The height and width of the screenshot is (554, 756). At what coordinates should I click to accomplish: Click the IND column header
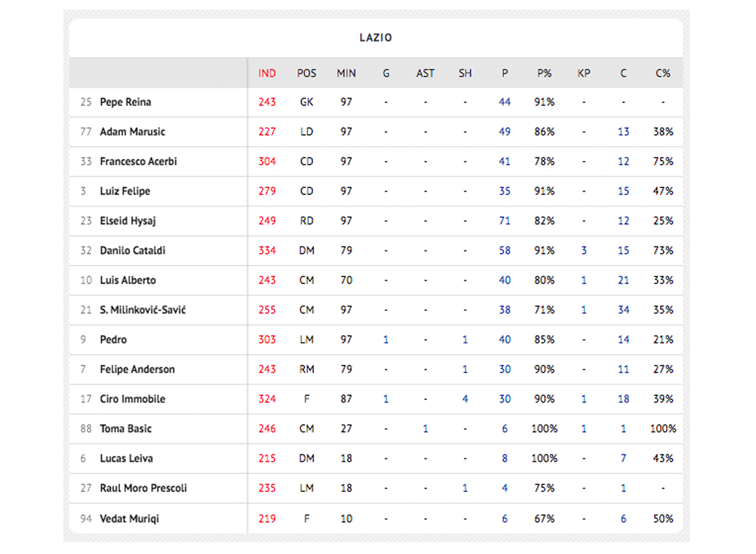[267, 73]
